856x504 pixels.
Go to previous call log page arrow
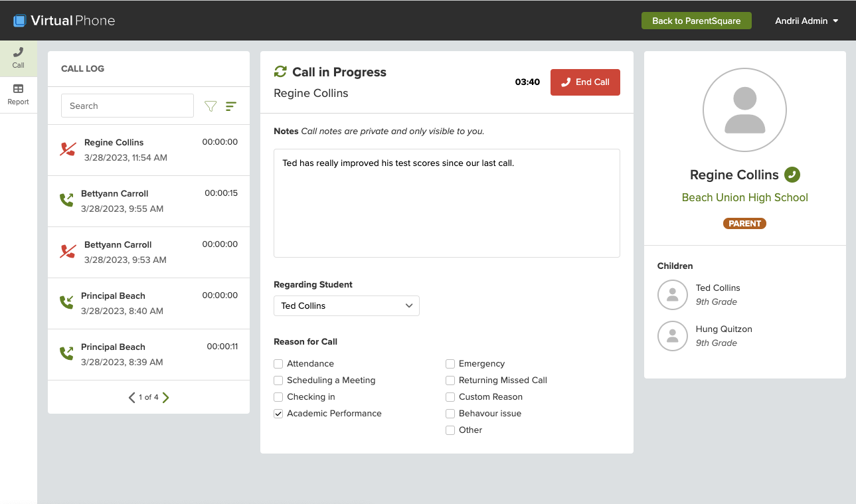131,398
